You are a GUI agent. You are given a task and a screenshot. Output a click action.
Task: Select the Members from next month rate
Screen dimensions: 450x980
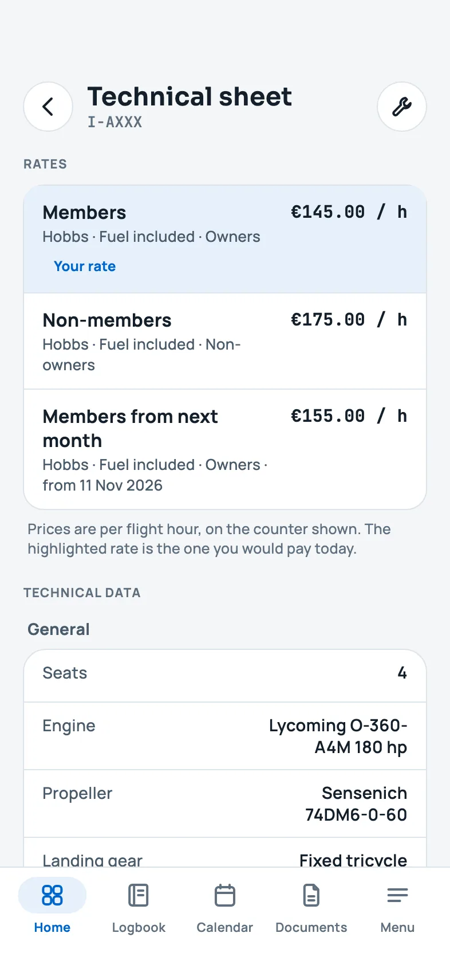click(225, 449)
